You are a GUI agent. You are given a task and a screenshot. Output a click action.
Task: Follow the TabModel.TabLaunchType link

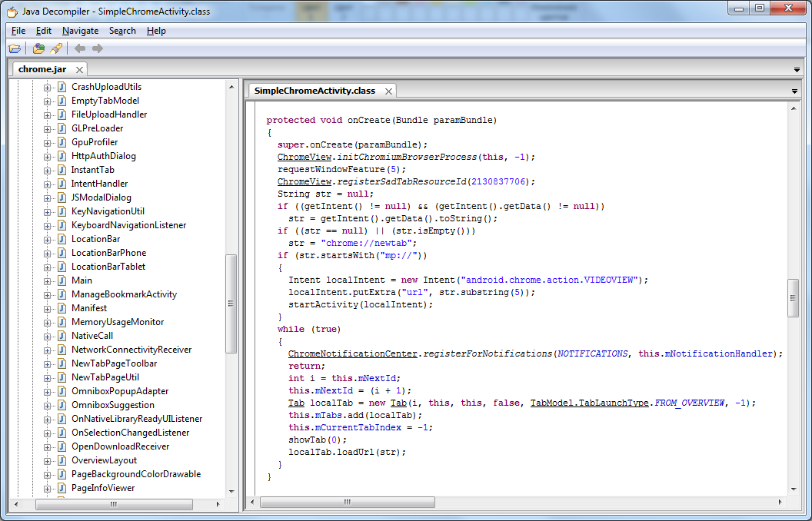click(589, 403)
